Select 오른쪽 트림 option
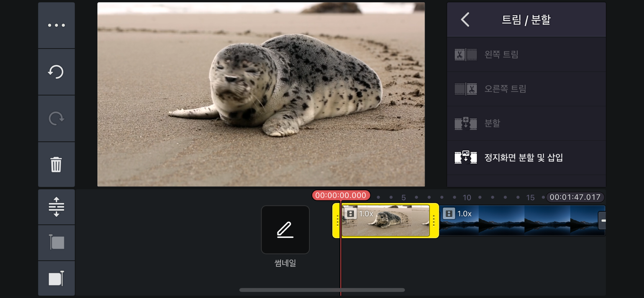 [x=526, y=89]
